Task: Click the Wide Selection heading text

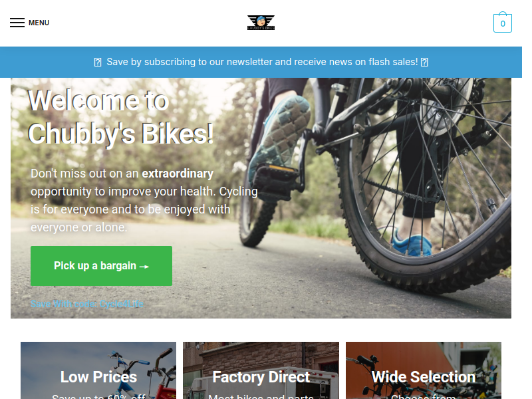Action: 424,377
